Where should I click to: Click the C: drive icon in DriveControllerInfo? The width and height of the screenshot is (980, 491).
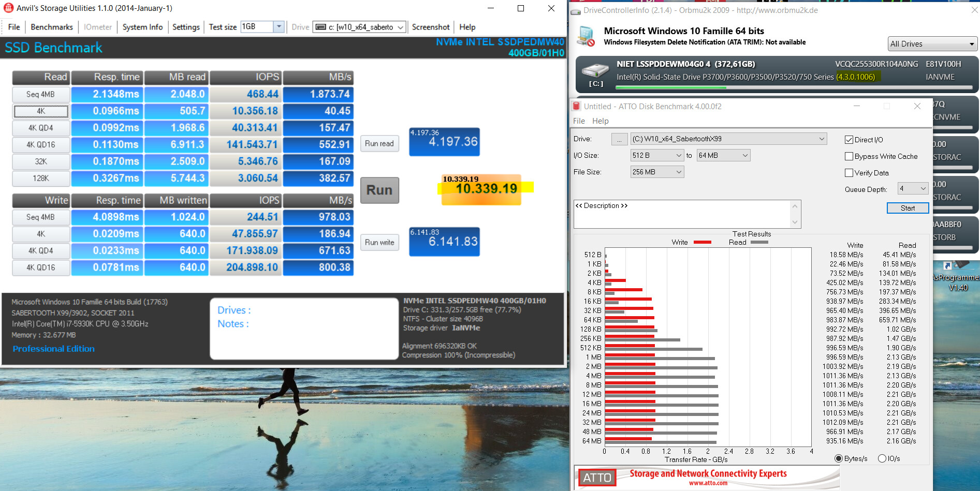click(595, 70)
